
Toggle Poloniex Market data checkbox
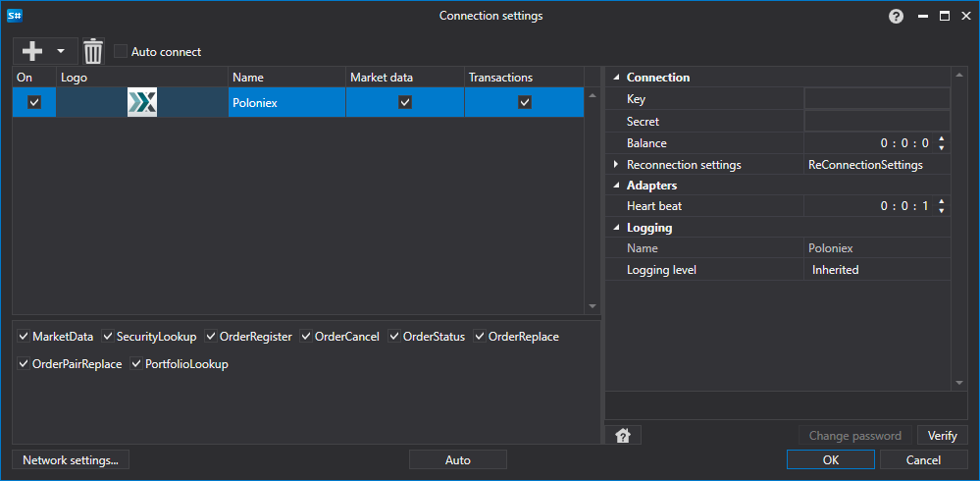[405, 102]
